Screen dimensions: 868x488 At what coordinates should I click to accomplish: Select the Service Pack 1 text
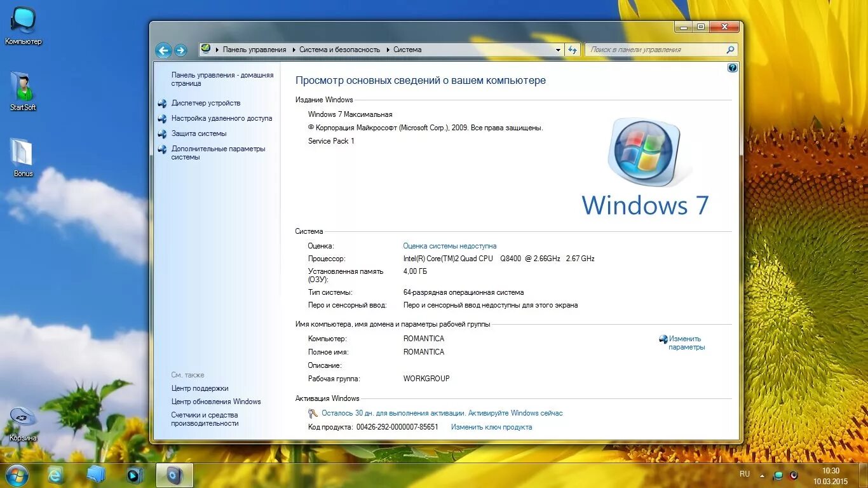tap(331, 141)
